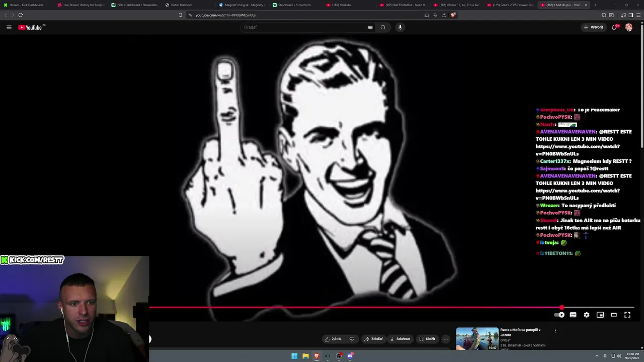The height and width of the screenshot is (362, 644).
Task: Open 'Restt a Maťo sa potopili' video thumbnail
Action: coord(477,339)
